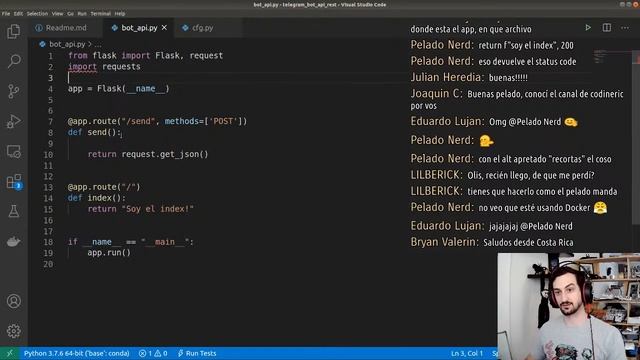The image size is (640, 360).
Task: Open the Explorer view in the activity bar
Action: 13,31
